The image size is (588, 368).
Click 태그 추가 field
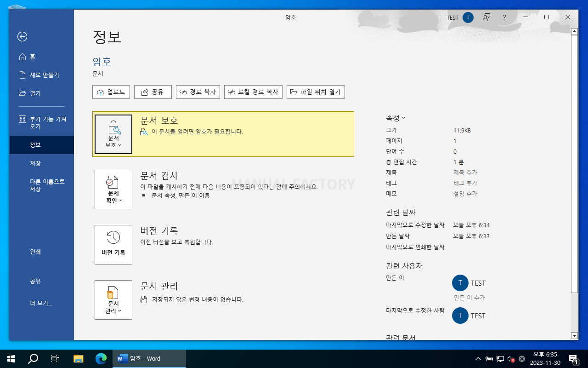465,183
